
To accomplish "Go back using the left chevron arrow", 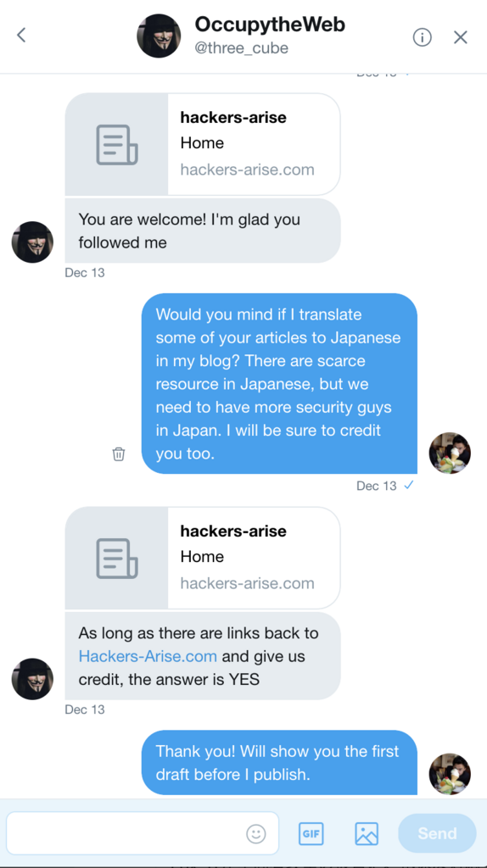I will click(21, 36).
